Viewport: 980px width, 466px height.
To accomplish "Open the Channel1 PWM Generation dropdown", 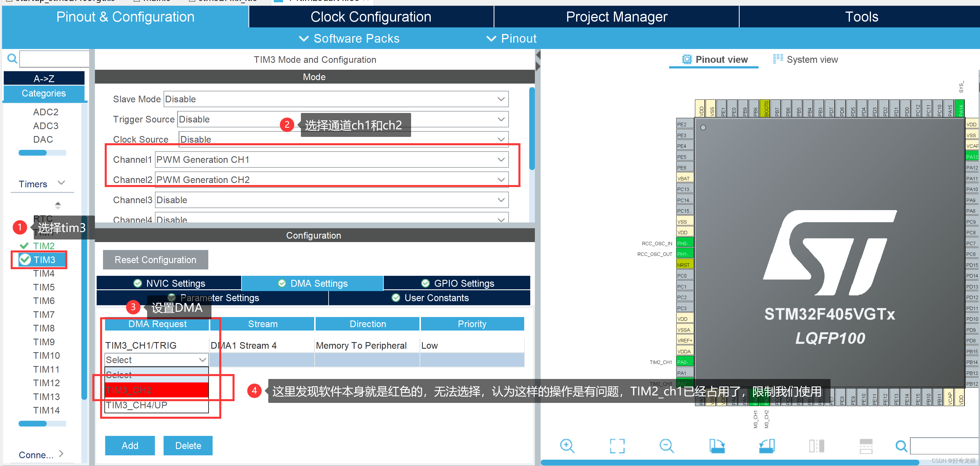I will coord(501,160).
